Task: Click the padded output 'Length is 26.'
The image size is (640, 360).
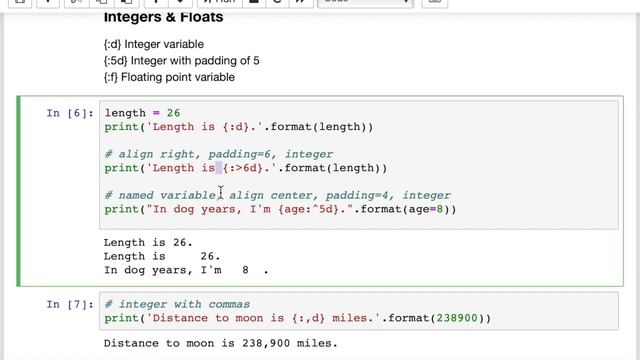Action: click(162, 256)
